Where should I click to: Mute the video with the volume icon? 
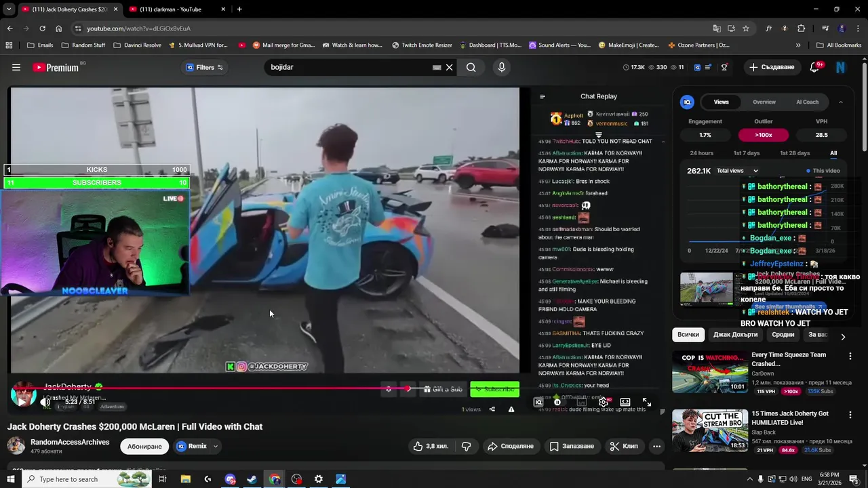(45, 401)
